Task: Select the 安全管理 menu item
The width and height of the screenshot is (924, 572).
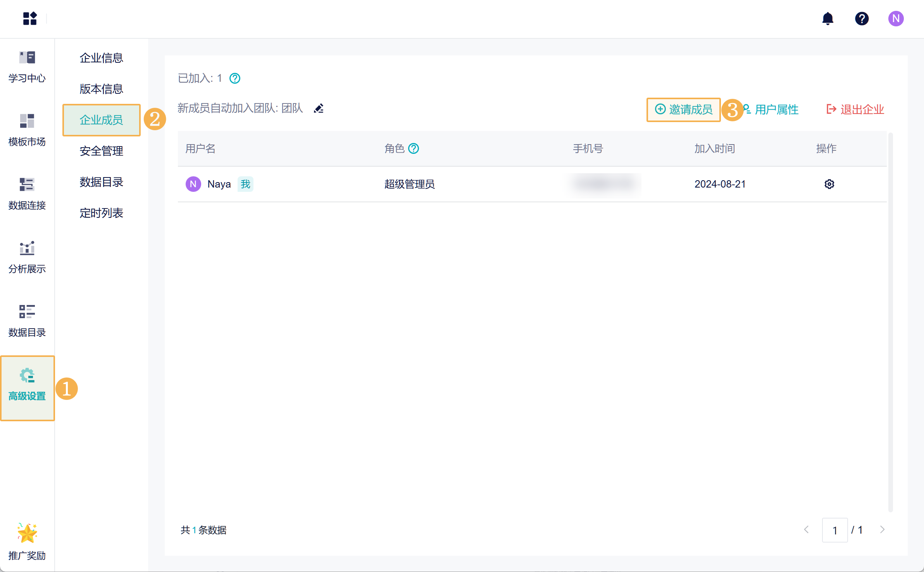Action: 101,151
